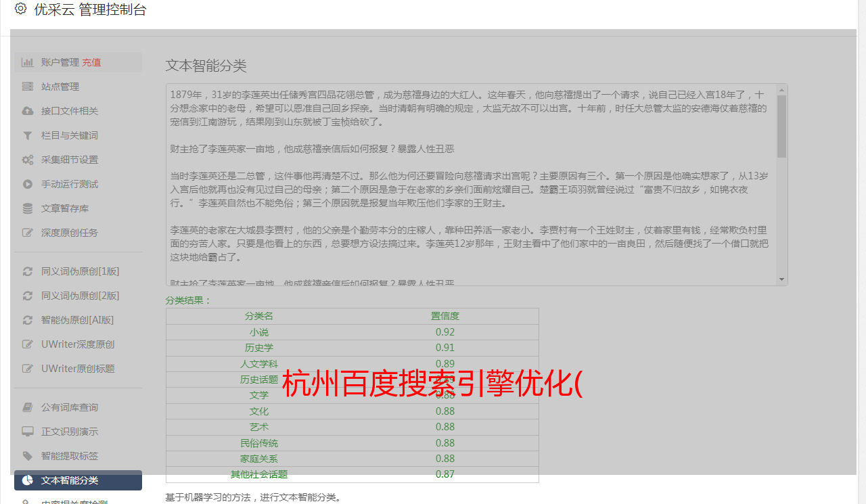The image size is (866, 504).
Task: Click the text area scrollbar down arrow
Action: [782, 279]
